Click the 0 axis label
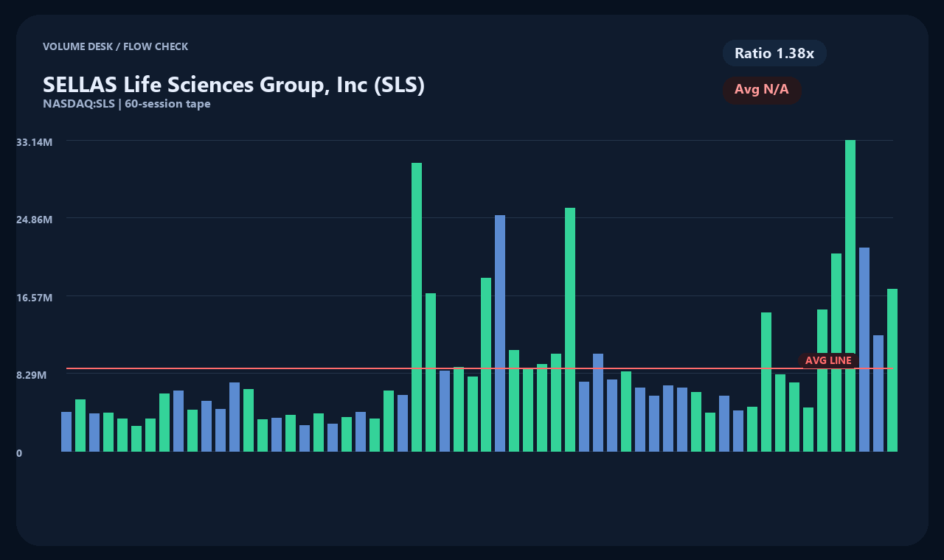This screenshot has width=944, height=560. click(x=19, y=453)
